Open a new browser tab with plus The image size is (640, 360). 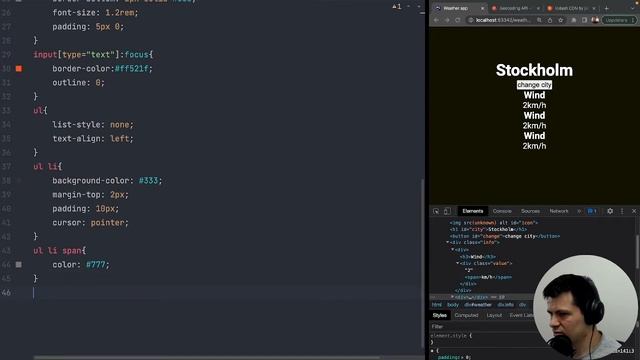(607, 8)
